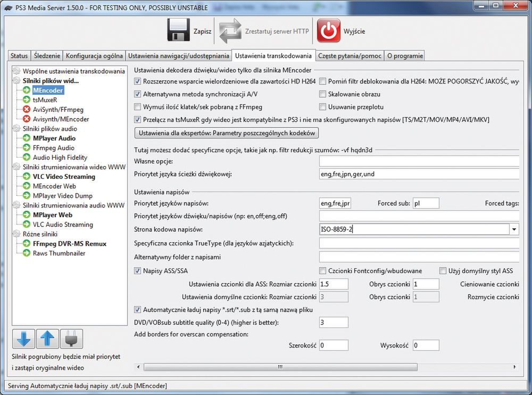Viewport: 532px width, 395px height.
Task: Click the Własne opcje text field
Action: [x=419, y=161]
